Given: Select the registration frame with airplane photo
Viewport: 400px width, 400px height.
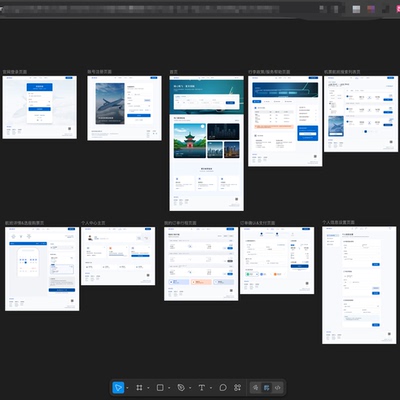Looking at the screenshot, I should click(x=124, y=108).
